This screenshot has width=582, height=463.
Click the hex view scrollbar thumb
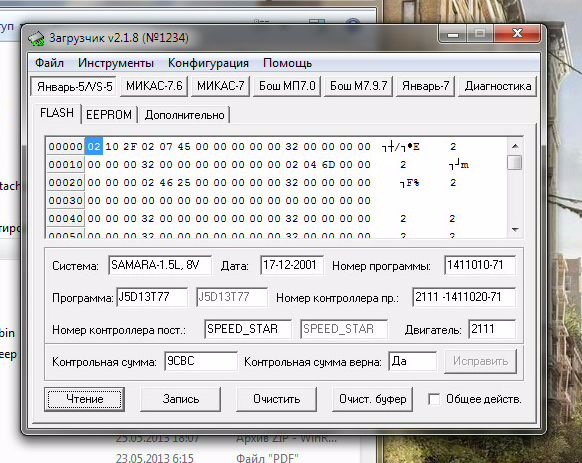click(x=514, y=163)
